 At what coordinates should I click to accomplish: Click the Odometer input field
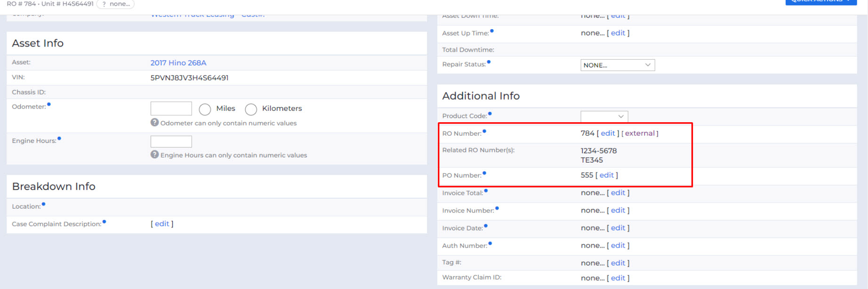click(x=171, y=109)
